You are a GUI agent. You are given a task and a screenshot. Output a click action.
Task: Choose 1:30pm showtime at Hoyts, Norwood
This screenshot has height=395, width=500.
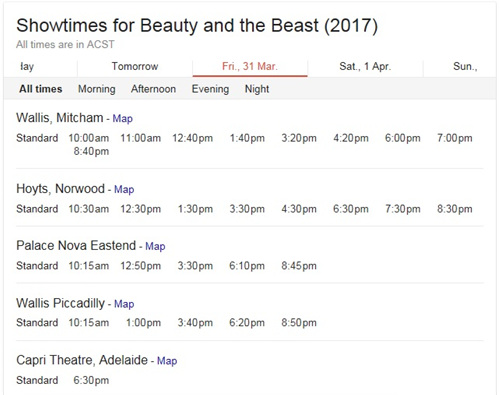click(x=195, y=209)
